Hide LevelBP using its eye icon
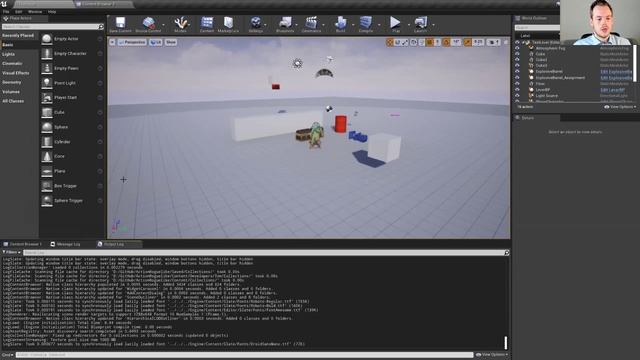 coord(517,89)
